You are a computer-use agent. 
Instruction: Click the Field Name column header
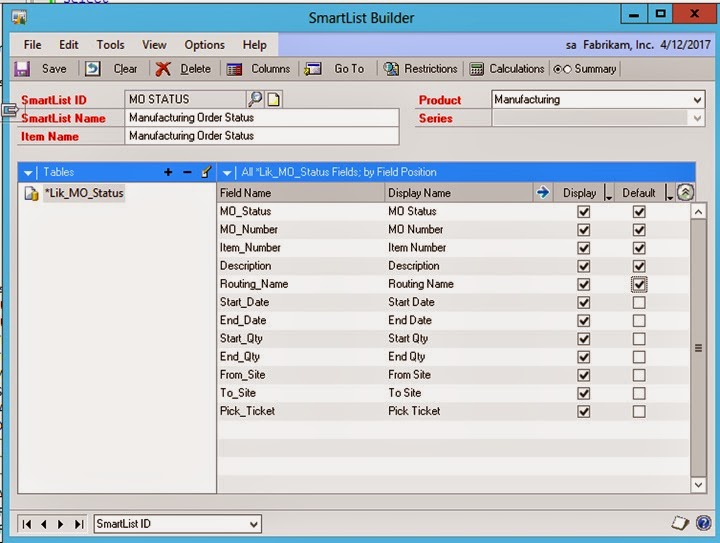click(301, 193)
